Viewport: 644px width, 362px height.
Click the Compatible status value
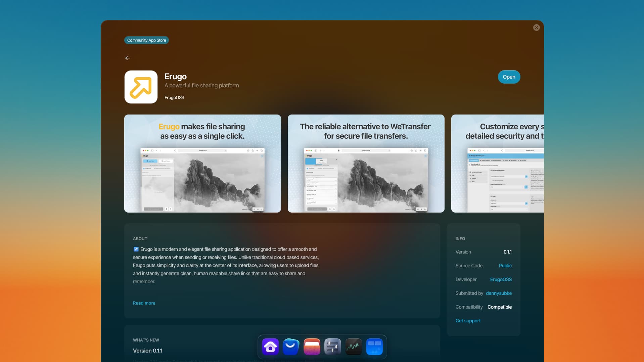[499, 307]
